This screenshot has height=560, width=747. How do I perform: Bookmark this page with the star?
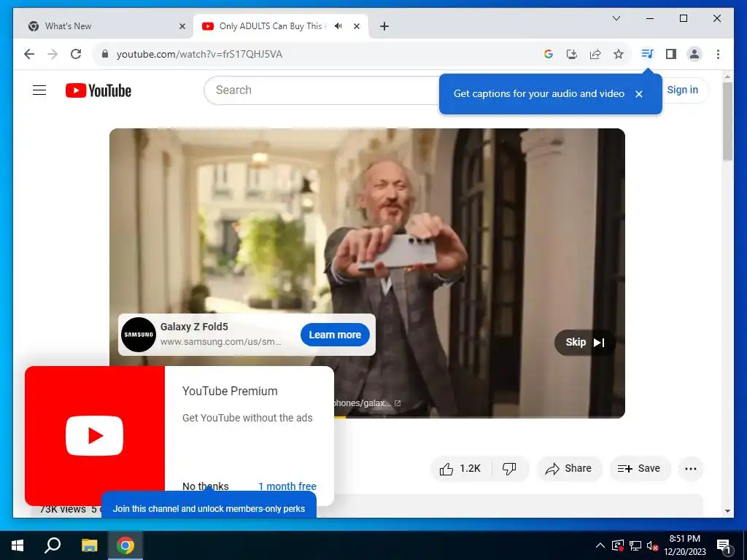click(619, 54)
